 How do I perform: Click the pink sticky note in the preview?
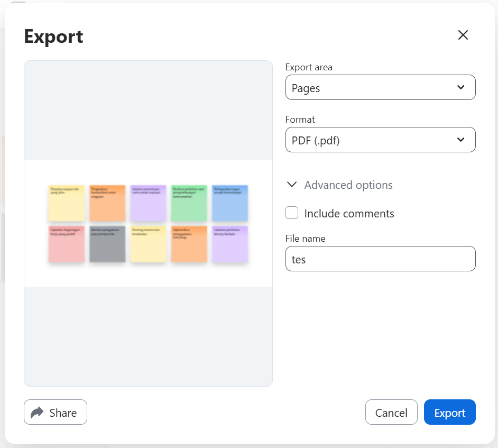(67, 244)
